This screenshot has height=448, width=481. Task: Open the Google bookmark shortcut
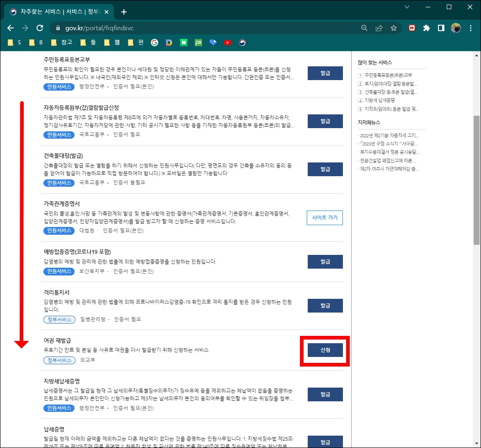coord(155,42)
